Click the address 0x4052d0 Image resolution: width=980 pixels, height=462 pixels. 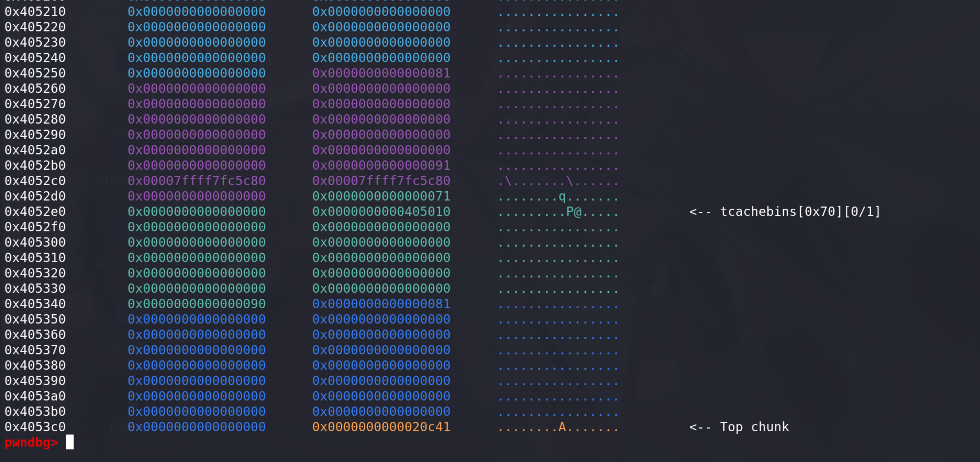[x=35, y=196]
